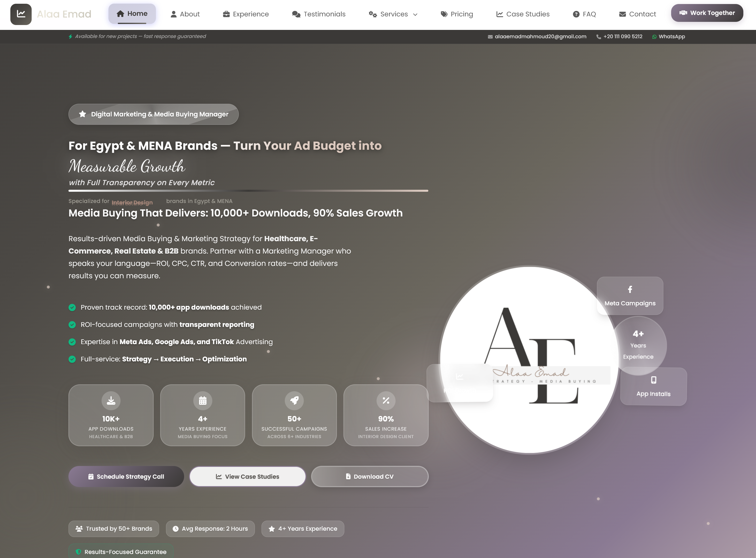Screen dimensions: 756x558
Task: Expand the Services dropdown menu
Action: (x=393, y=14)
